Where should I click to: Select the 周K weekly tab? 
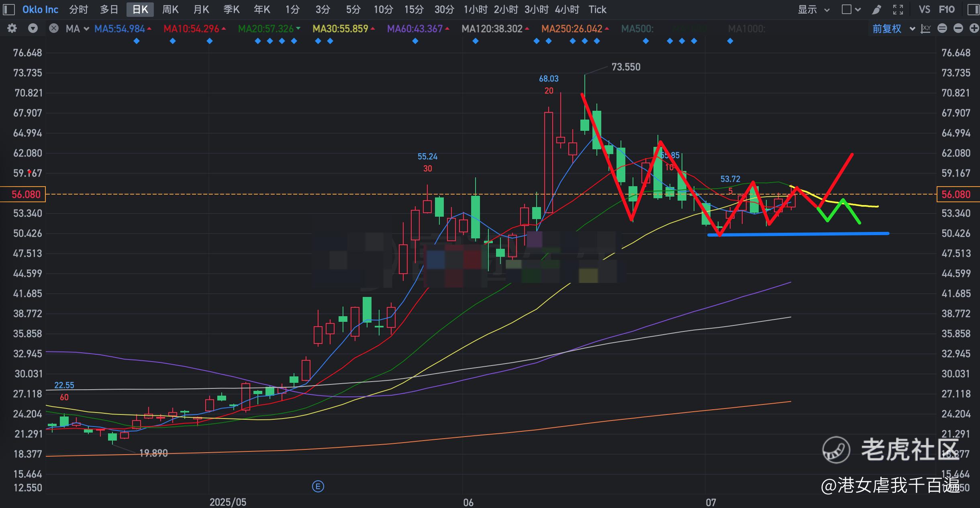[x=170, y=9]
